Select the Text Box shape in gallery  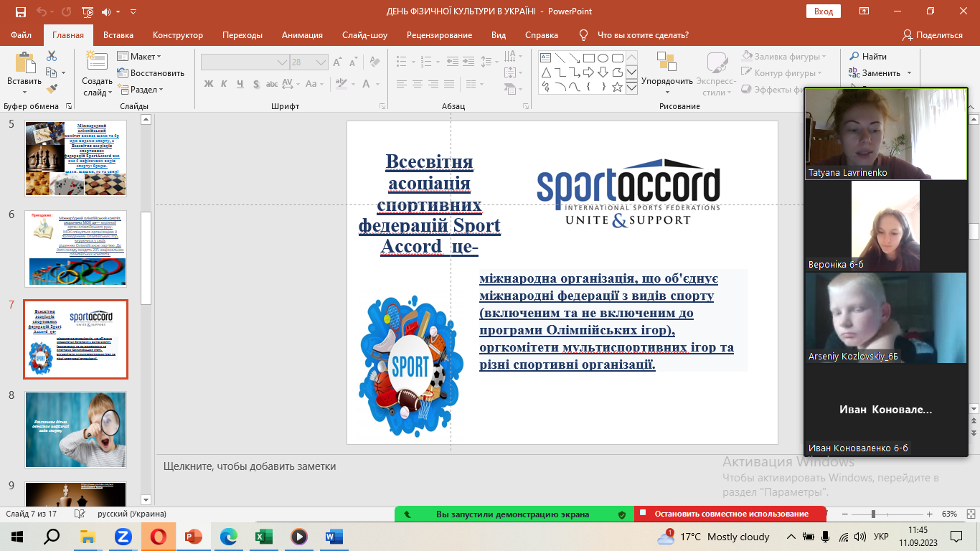tap(545, 58)
